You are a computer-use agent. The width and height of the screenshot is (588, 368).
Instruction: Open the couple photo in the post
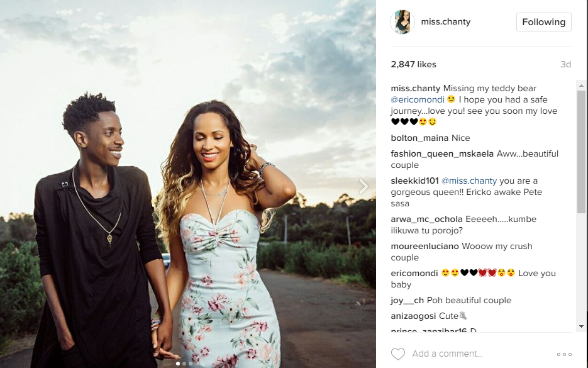(x=188, y=184)
